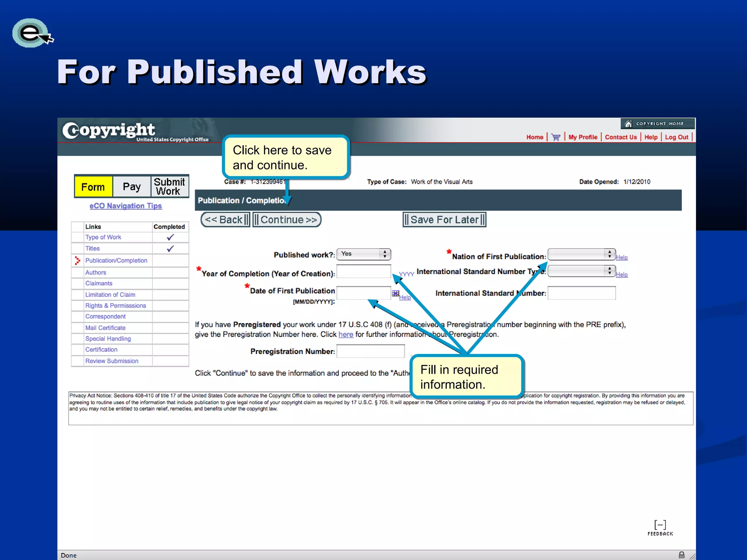Open the Published work dropdown
Screen dimensions: 747x560
pos(364,254)
